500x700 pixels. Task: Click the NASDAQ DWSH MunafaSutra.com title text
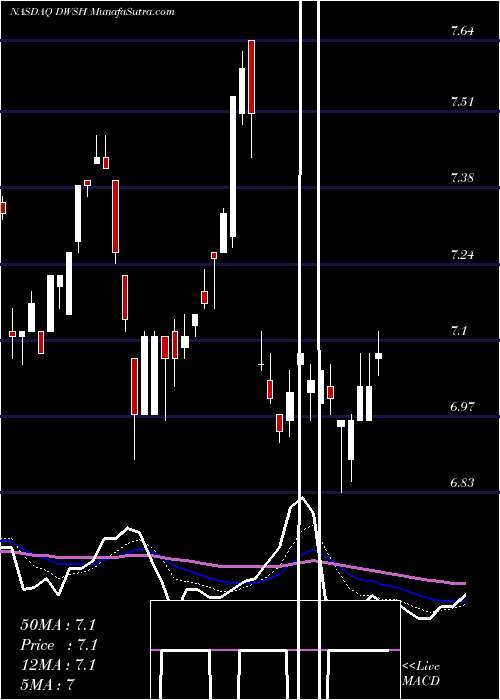click(92, 12)
